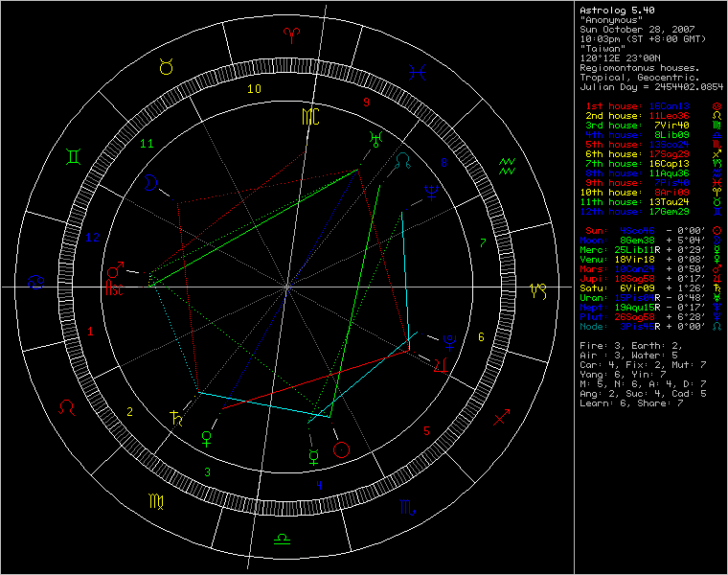This screenshot has height=575, width=728.
Task: Click the 'Moon: 8Gem38' position row
Action: pyautogui.click(x=643, y=241)
